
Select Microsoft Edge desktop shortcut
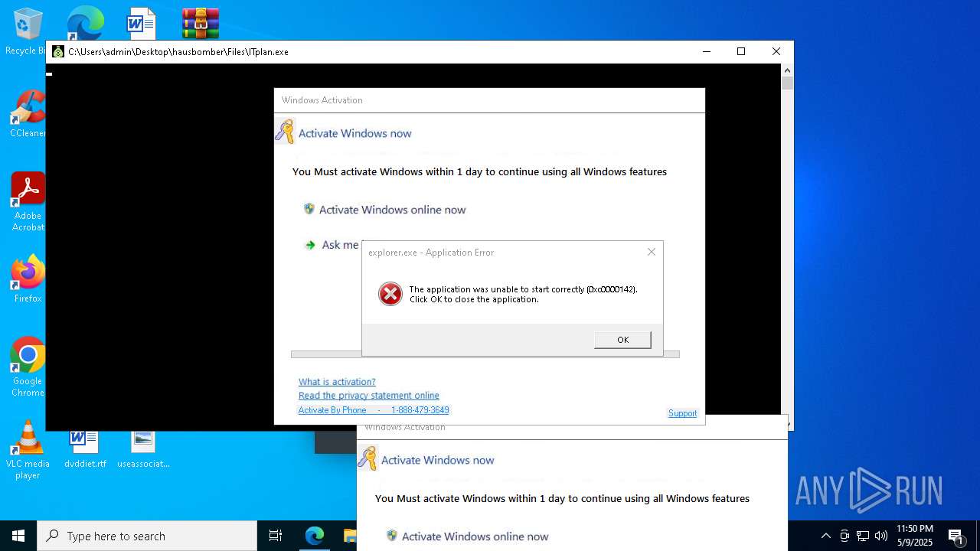point(84,23)
